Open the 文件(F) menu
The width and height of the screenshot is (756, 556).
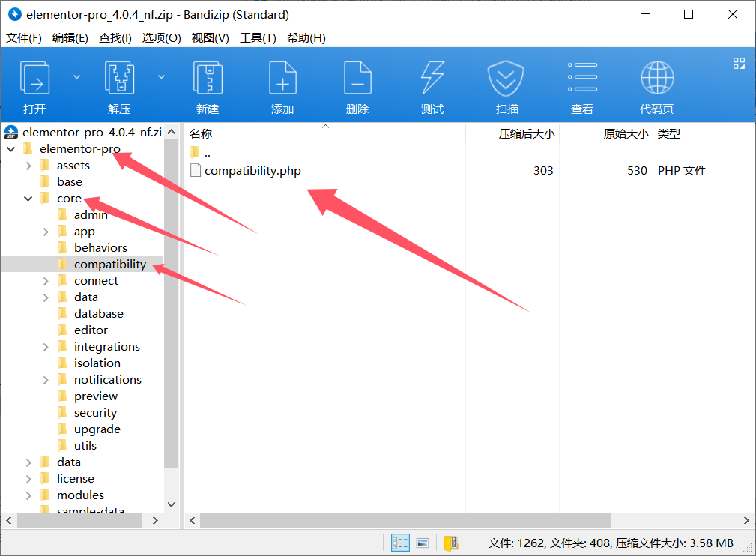coord(24,37)
